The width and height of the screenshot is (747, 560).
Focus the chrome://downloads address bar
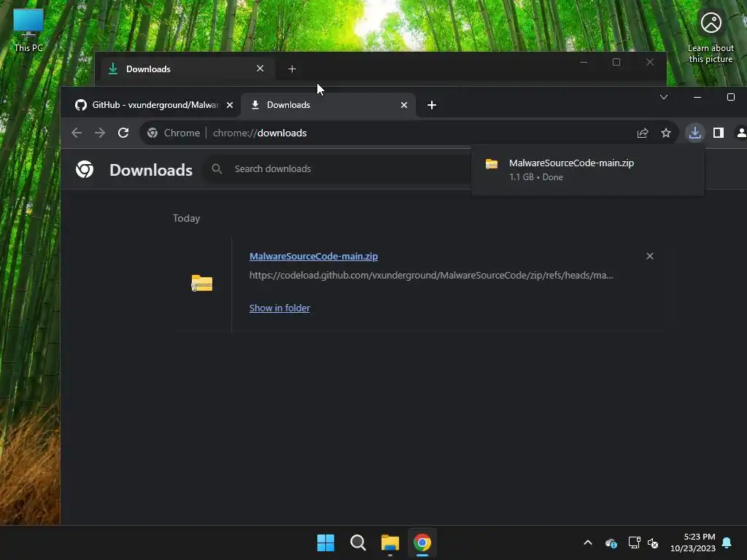click(410, 133)
